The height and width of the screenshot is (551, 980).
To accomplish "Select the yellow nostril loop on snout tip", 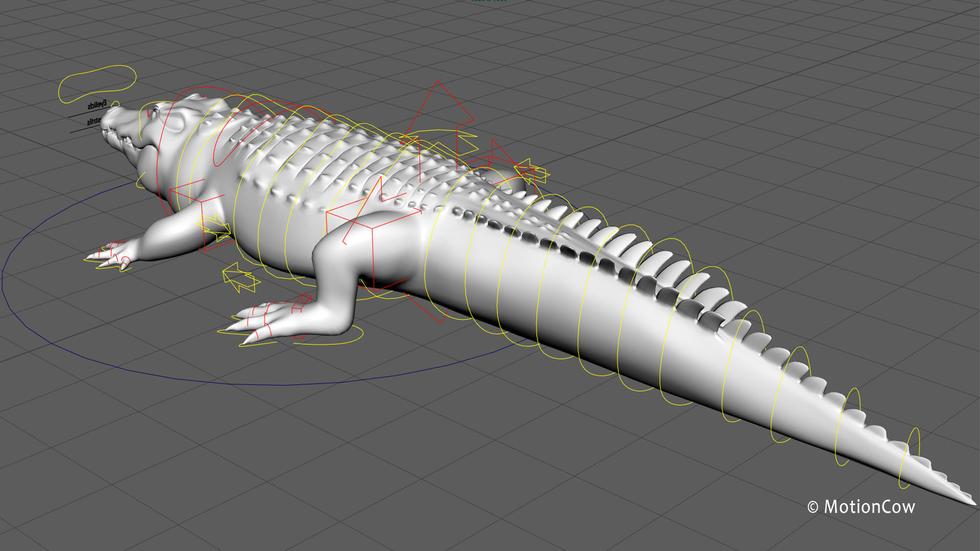I will (115, 104).
